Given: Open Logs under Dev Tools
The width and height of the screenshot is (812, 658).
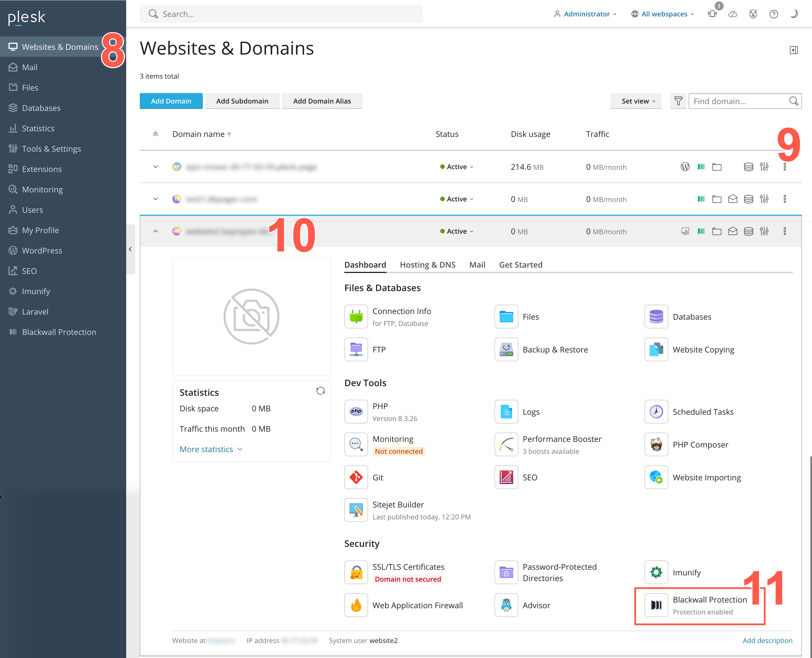Looking at the screenshot, I should (x=517, y=412).
